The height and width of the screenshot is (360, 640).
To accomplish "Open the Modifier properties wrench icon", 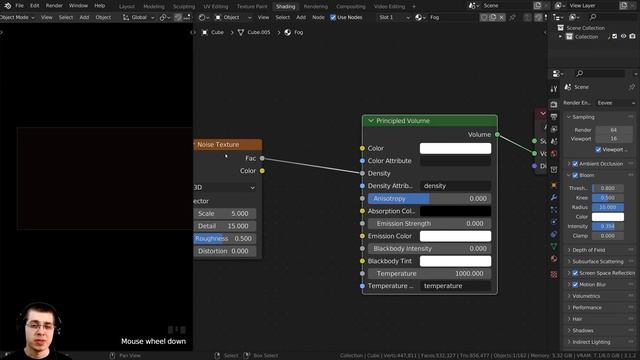I will [554, 197].
